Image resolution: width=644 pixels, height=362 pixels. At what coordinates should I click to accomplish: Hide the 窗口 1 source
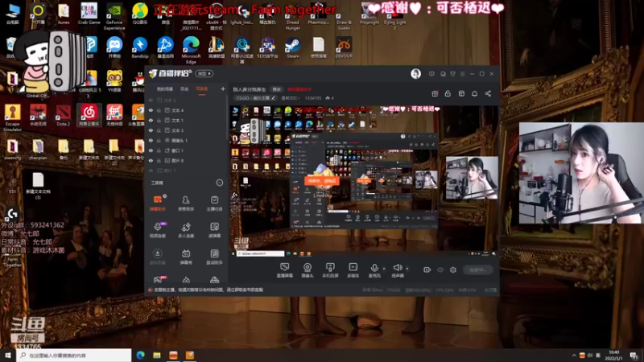tap(151, 150)
